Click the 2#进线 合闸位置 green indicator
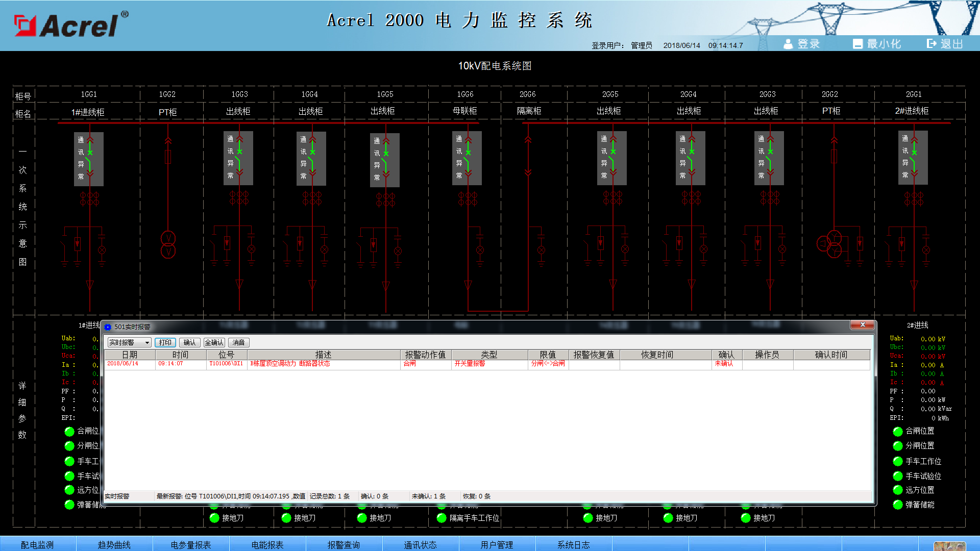The image size is (980, 551). [x=898, y=431]
